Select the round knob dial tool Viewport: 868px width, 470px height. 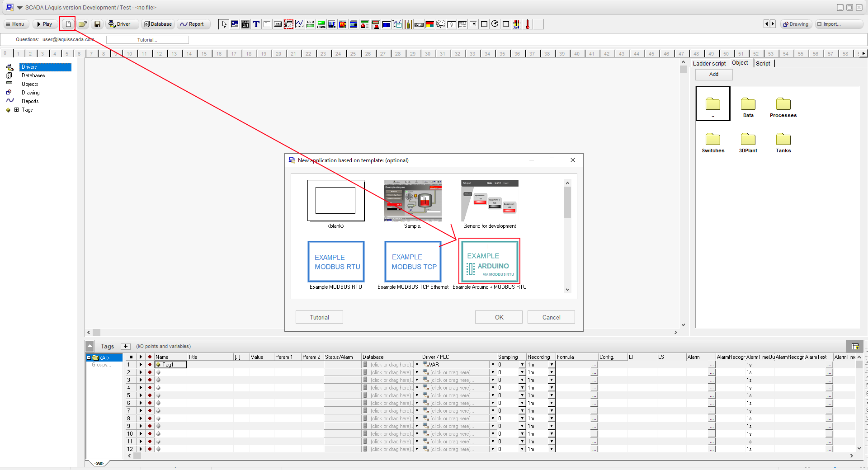click(495, 24)
